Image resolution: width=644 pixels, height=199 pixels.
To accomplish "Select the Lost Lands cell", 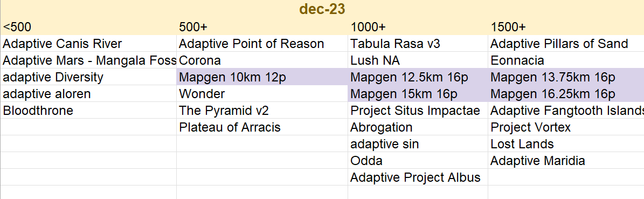I will pos(566,144).
